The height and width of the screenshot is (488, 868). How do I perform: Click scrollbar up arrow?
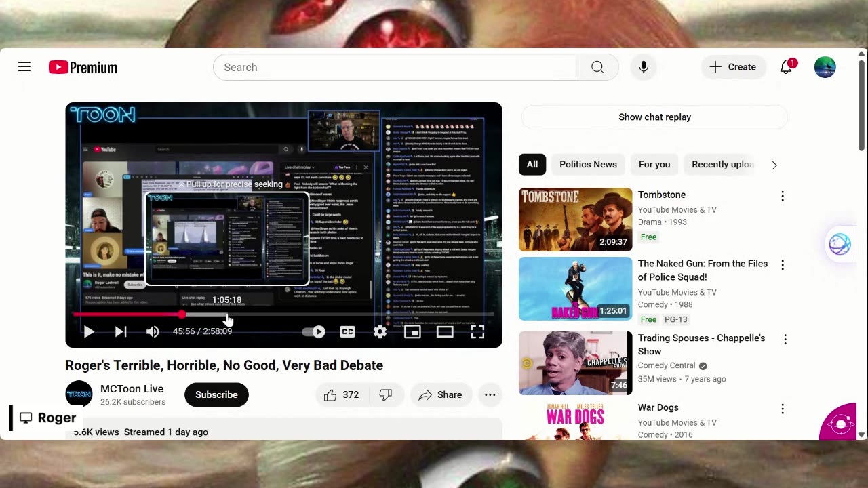(x=862, y=54)
